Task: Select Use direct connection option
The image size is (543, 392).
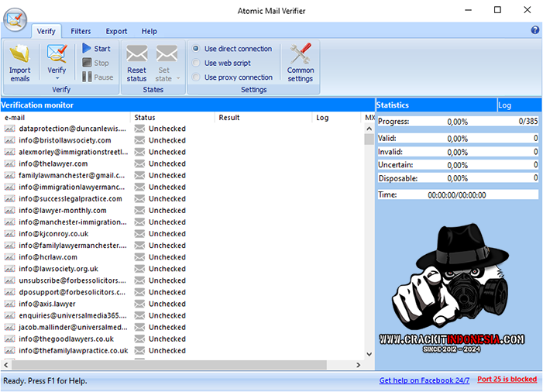Action: tap(196, 49)
